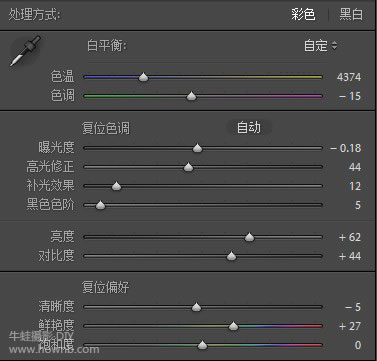Screen dimensions: 377x361
Task: Click the 补光效果 fill light slider handle
Action: click(116, 186)
